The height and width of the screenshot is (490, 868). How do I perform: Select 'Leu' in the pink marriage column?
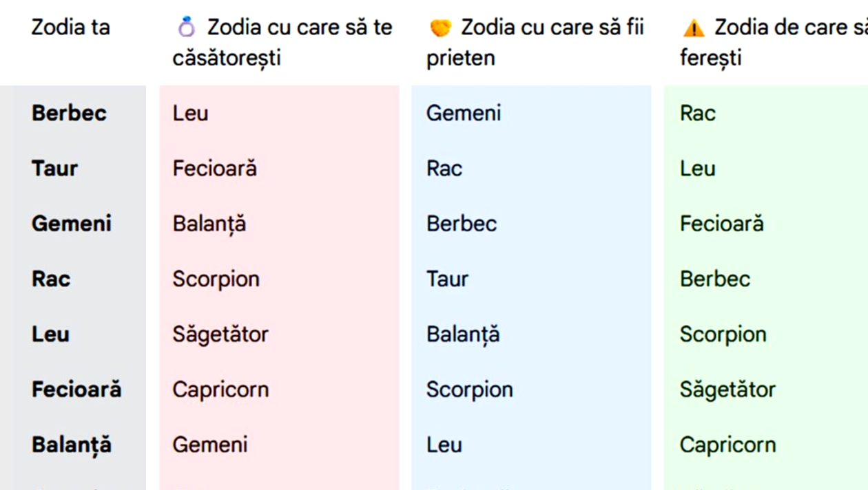tap(190, 113)
